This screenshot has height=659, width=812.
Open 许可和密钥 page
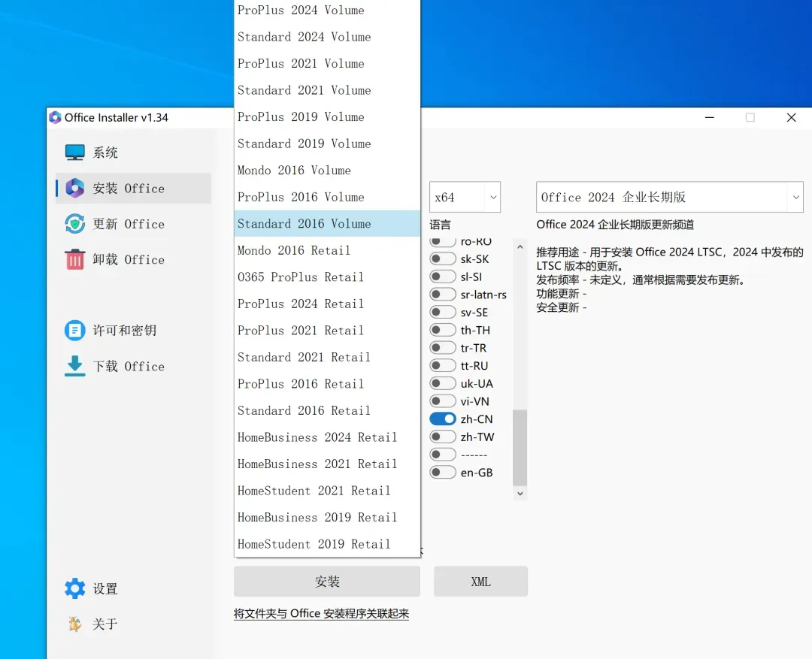pos(134,331)
